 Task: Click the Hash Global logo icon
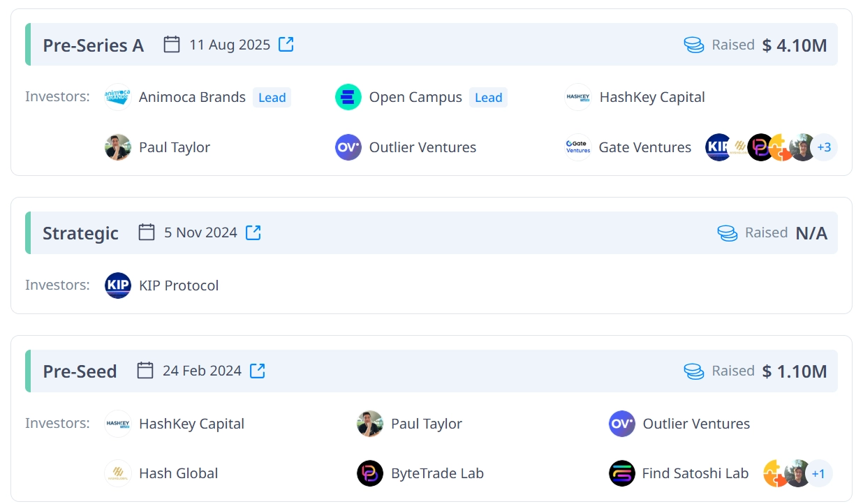tap(118, 473)
